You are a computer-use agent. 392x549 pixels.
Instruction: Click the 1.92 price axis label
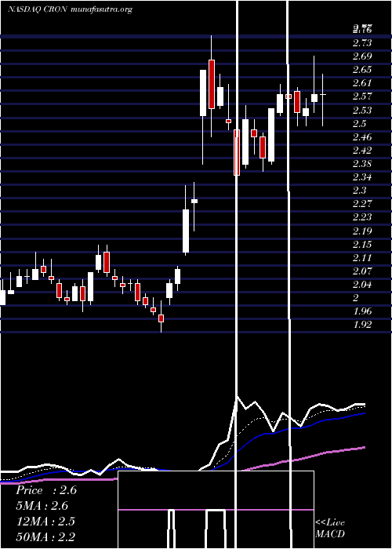pos(362,325)
